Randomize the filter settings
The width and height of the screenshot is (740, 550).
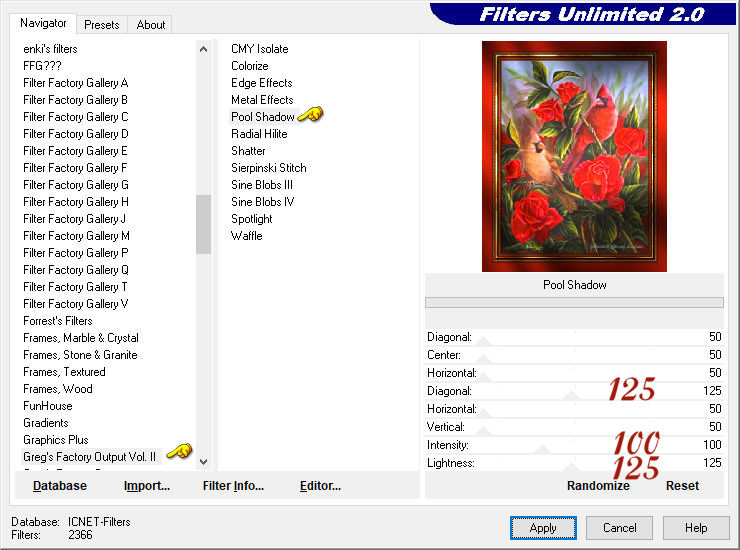598,486
